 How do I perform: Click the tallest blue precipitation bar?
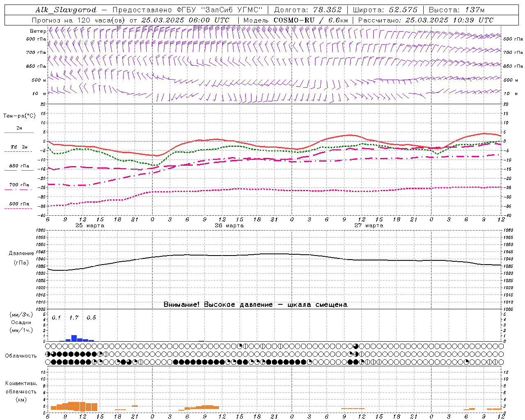click(74, 338)
